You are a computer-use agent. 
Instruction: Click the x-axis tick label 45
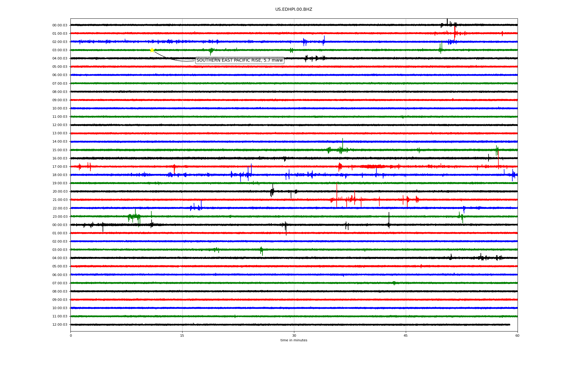[406, 335]
